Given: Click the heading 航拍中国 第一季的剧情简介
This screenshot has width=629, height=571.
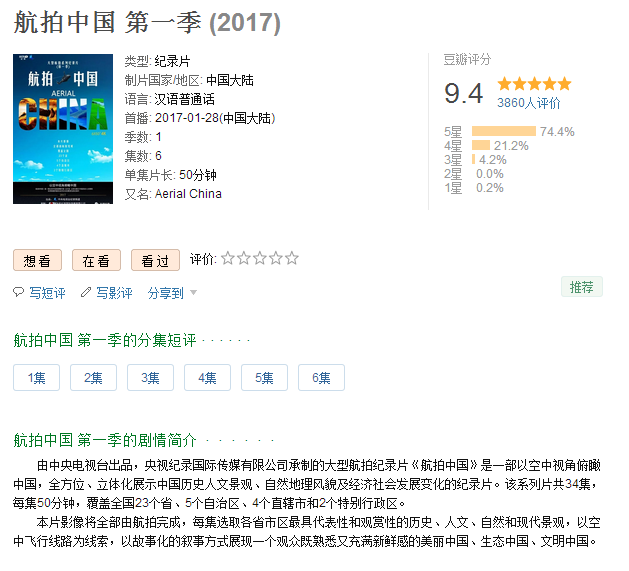Looking at the screenshot, I should click(x=105, y=440).
